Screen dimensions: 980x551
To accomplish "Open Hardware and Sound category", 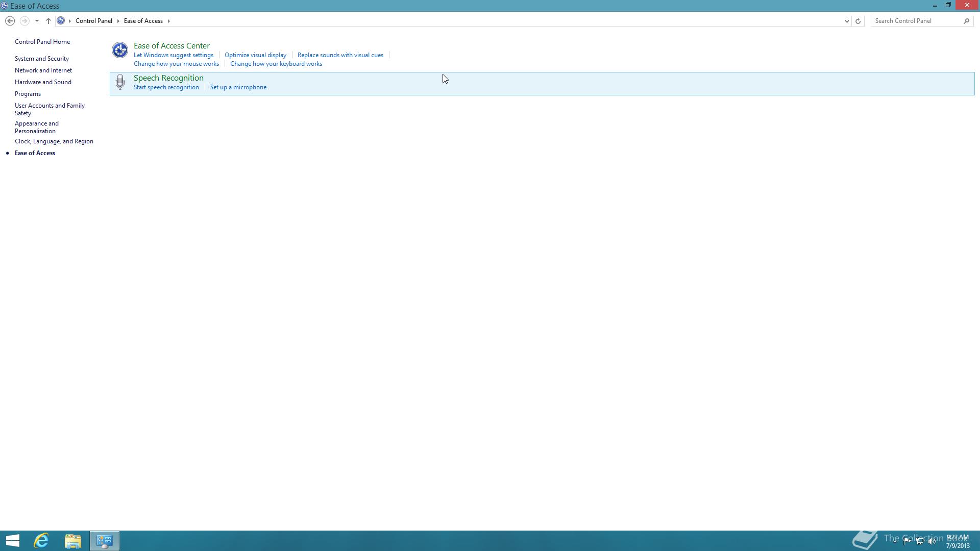I will pos(43,82).
